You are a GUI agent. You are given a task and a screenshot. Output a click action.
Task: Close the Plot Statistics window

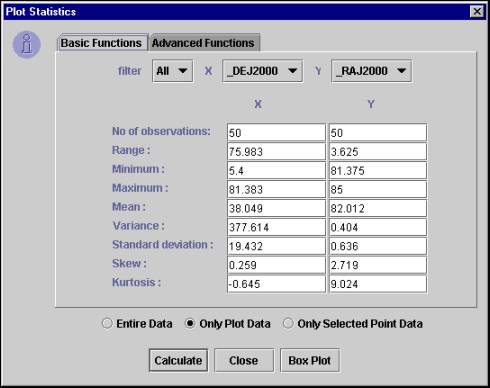point(477,11)
